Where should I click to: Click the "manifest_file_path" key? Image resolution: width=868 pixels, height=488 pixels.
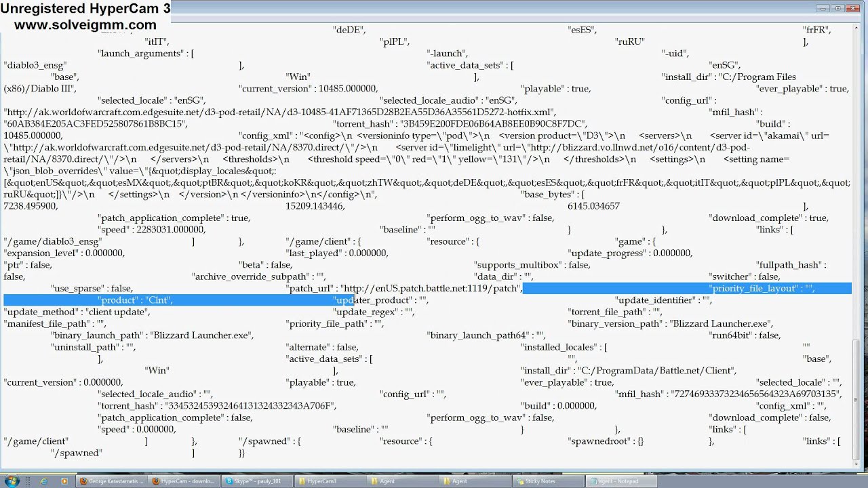coord(46,324)
